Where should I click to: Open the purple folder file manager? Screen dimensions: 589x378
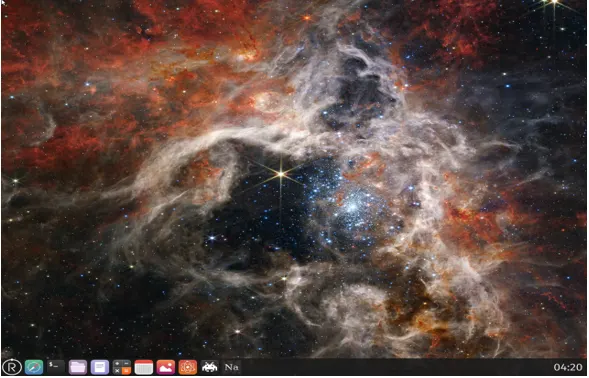pos(78,367)
